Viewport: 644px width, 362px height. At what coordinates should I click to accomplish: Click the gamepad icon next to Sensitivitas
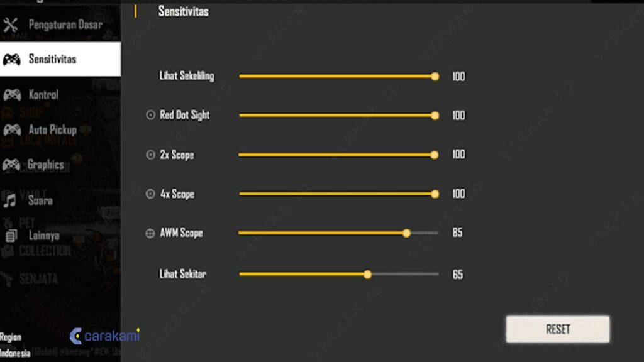(x=11, y=60)
